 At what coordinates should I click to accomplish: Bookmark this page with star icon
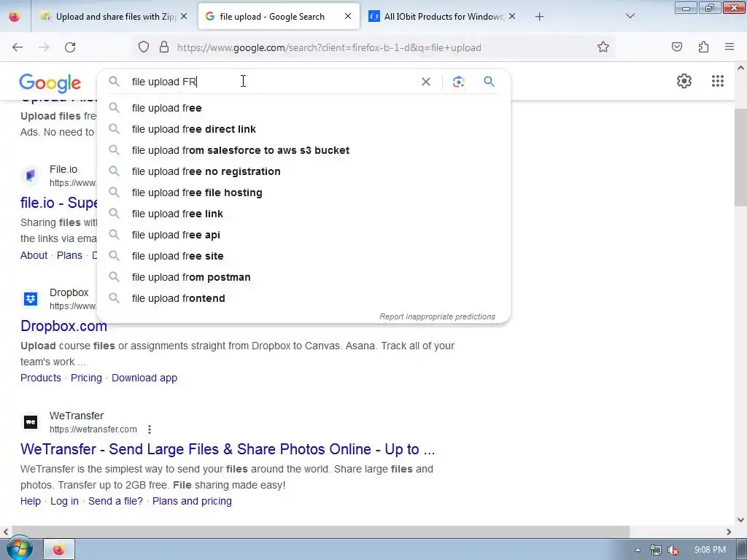point(603,47)
